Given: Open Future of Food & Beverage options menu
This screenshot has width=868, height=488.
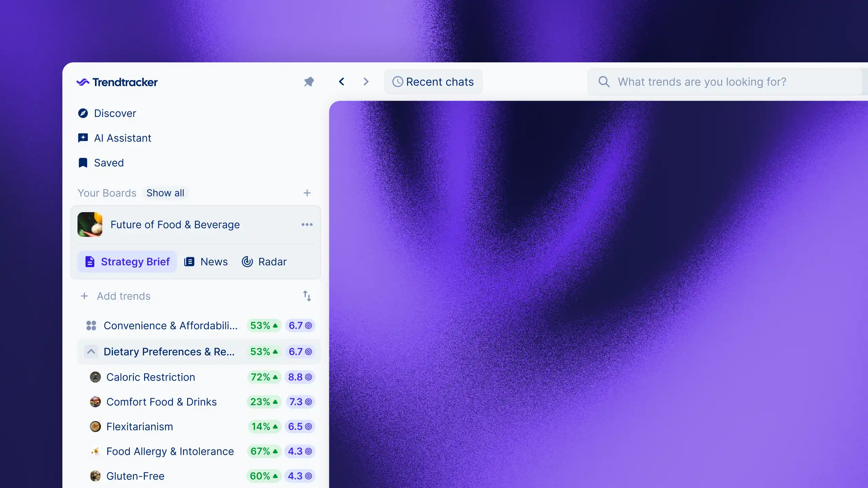Looking at the screenshot, I should click(307, 225).
